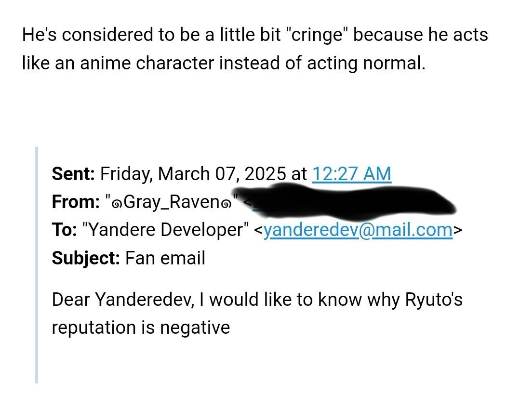
Task: Click the date Friday, March 07, 2025
Action: point(193,174)
